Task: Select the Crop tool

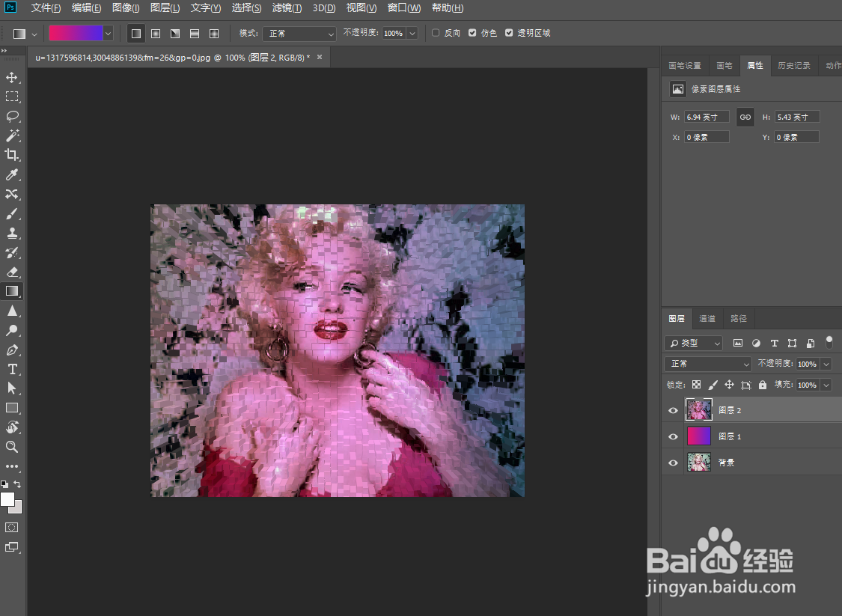Action: 12,155
